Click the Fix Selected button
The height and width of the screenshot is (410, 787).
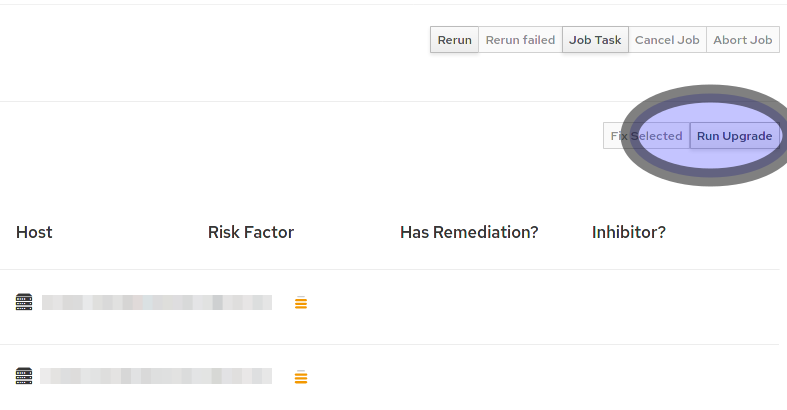[x=646, y=136]
